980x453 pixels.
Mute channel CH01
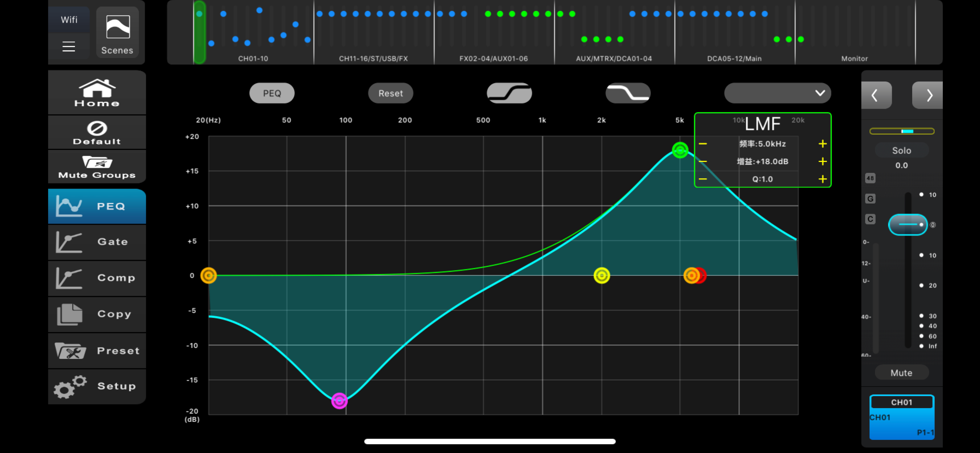click(902, 373)
